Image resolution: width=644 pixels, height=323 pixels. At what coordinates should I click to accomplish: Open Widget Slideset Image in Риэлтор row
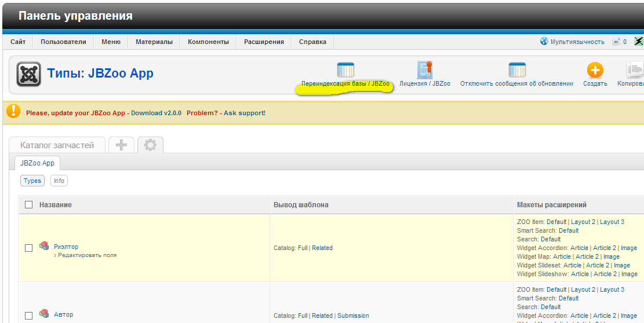[x=622, y=265]
